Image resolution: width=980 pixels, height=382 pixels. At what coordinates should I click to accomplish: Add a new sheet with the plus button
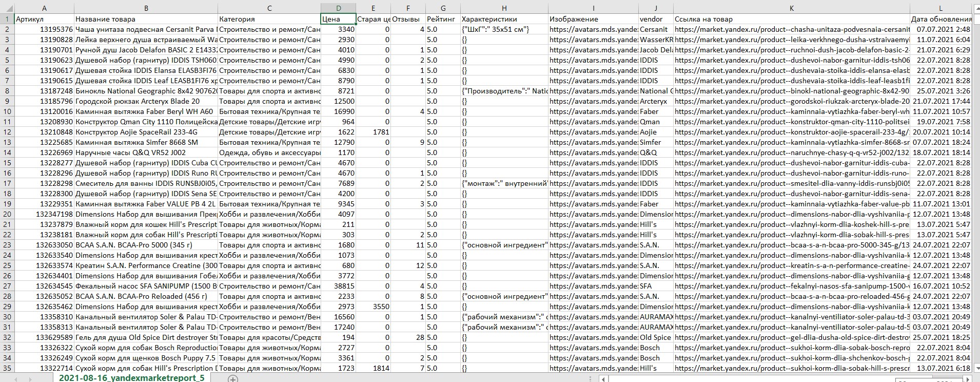(x=232, y=378)
